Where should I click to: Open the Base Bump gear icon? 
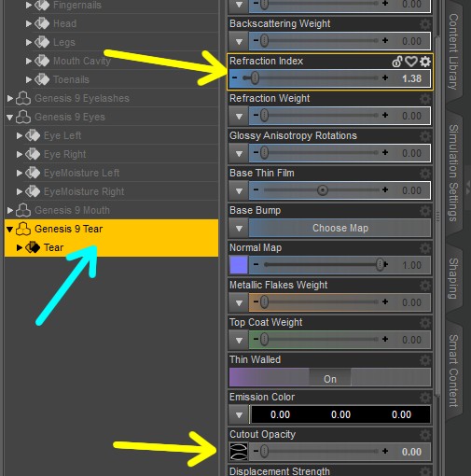pyautogui.click(x=425, y=211)
